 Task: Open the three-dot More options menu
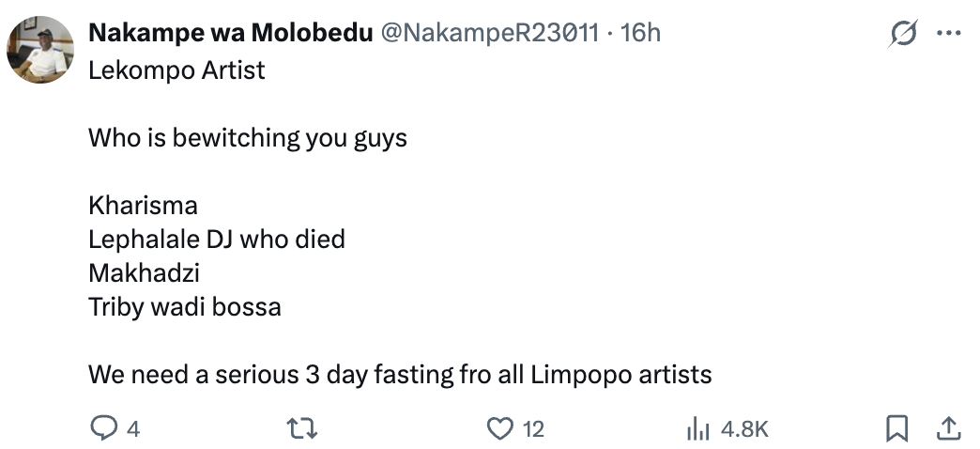[x=949, y=34]
